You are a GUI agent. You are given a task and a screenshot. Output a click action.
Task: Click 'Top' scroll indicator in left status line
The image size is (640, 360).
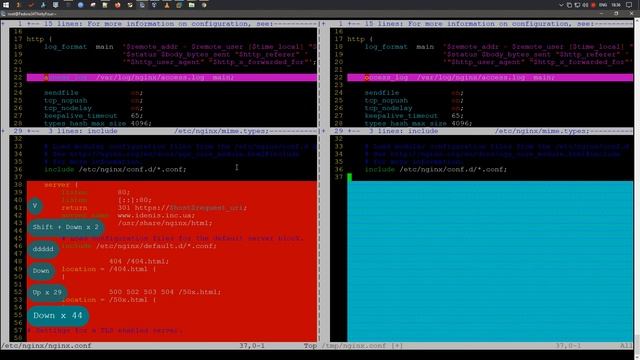tap(310, 346)
